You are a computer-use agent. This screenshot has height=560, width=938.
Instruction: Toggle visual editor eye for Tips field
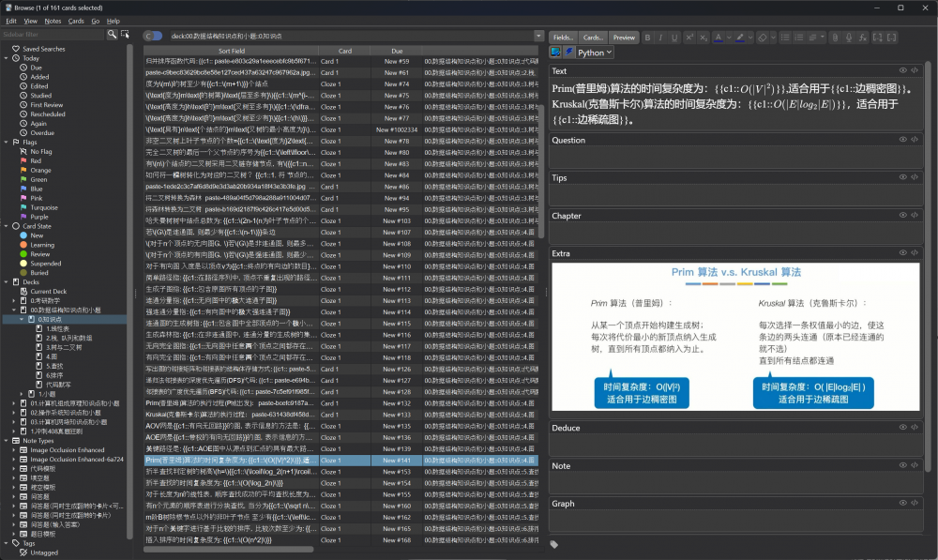tap(902, 177)
